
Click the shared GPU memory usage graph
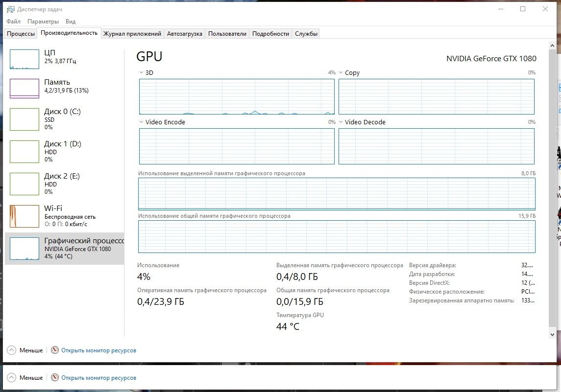pyautogui.click(x=337, y=236)
